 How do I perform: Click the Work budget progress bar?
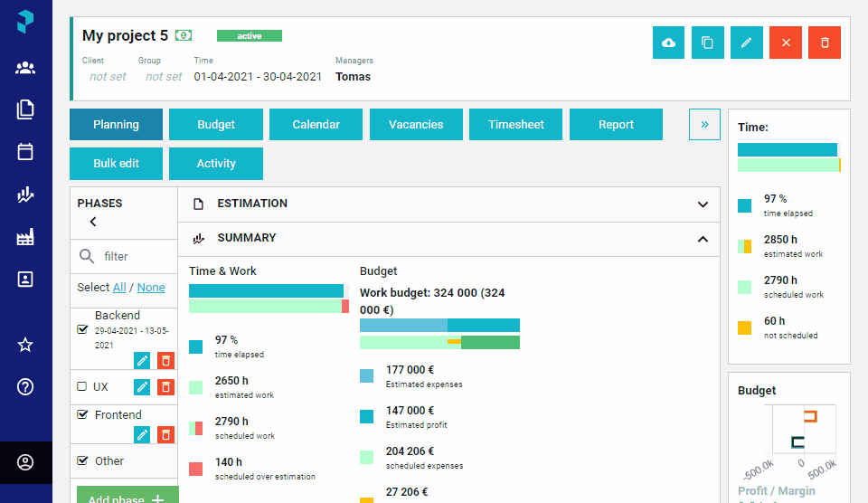point(439,334)
